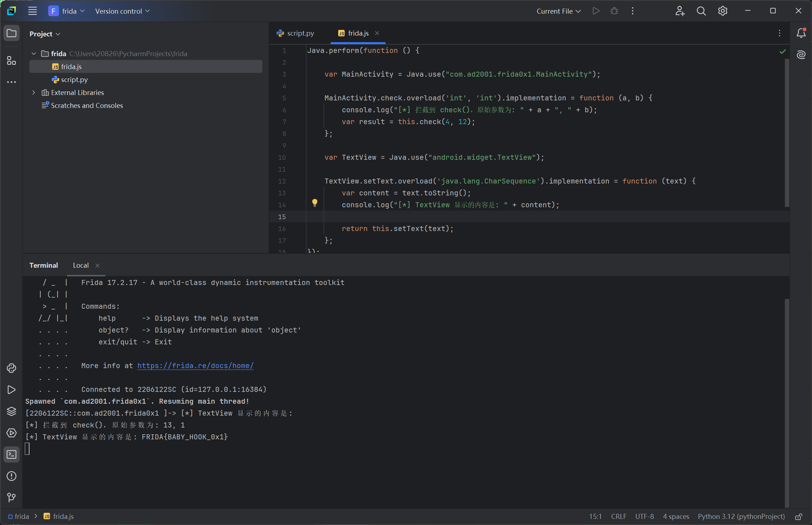Change UTF-8 file encoding
The height and width of the screenshot is (525, 812).
point(644,516)
